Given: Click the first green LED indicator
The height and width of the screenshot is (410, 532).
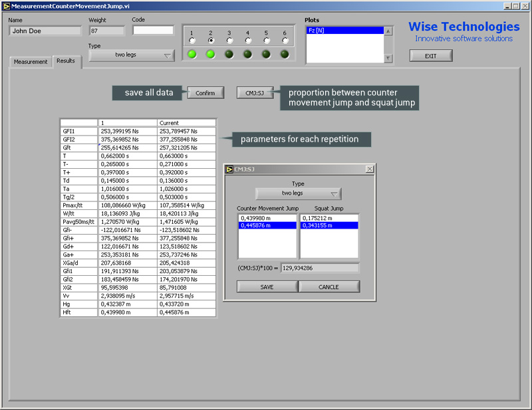Looking at the screenshot, I should pyautogui.click(x=192, y=54).
